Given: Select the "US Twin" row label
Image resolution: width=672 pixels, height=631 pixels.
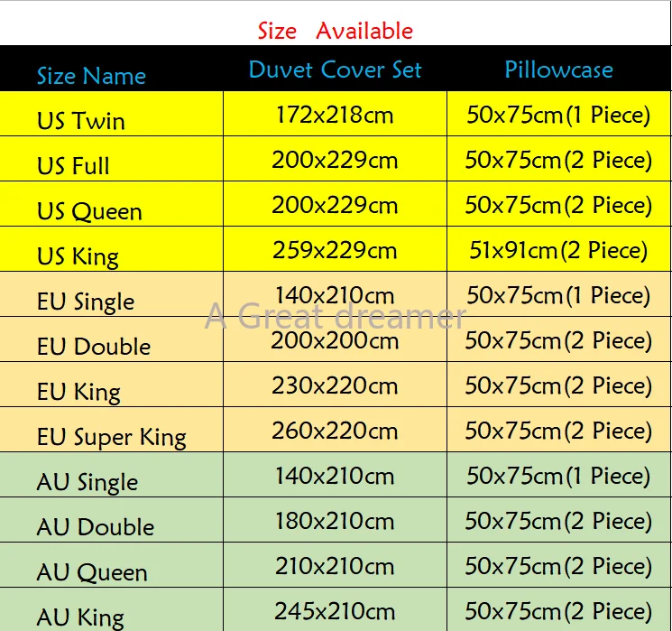Looking at the screenshot, I should coord(81,121).
